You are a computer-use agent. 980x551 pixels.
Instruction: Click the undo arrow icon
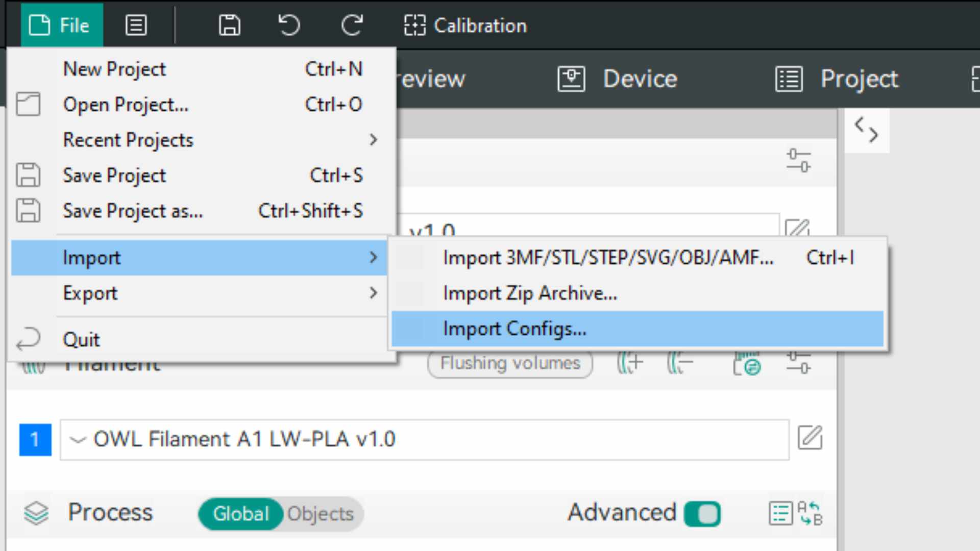pos(289,25)
